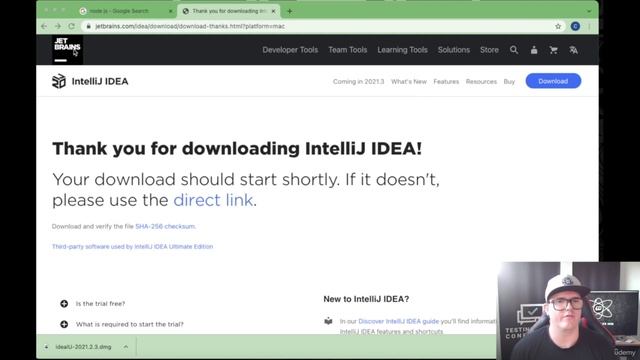Open the site search magnifier icon
640x360 pixels.
pyautogui.click(x=514, y=50)
